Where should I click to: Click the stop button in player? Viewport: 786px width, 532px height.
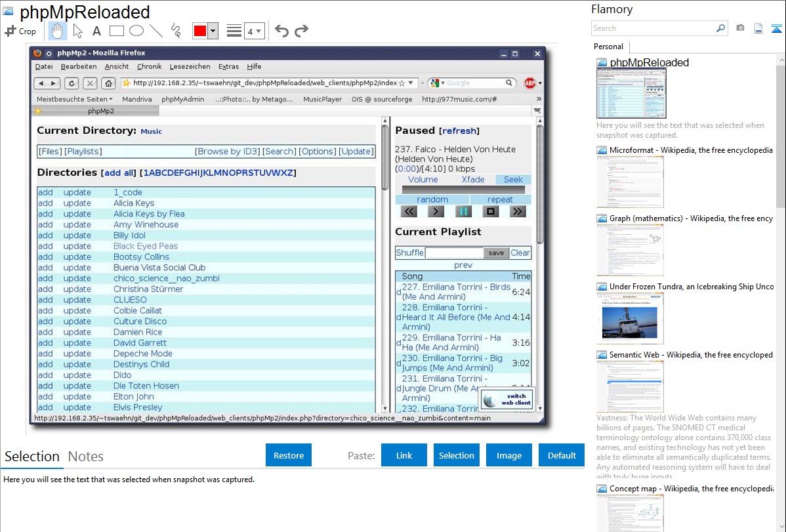[x=491, y=212]
